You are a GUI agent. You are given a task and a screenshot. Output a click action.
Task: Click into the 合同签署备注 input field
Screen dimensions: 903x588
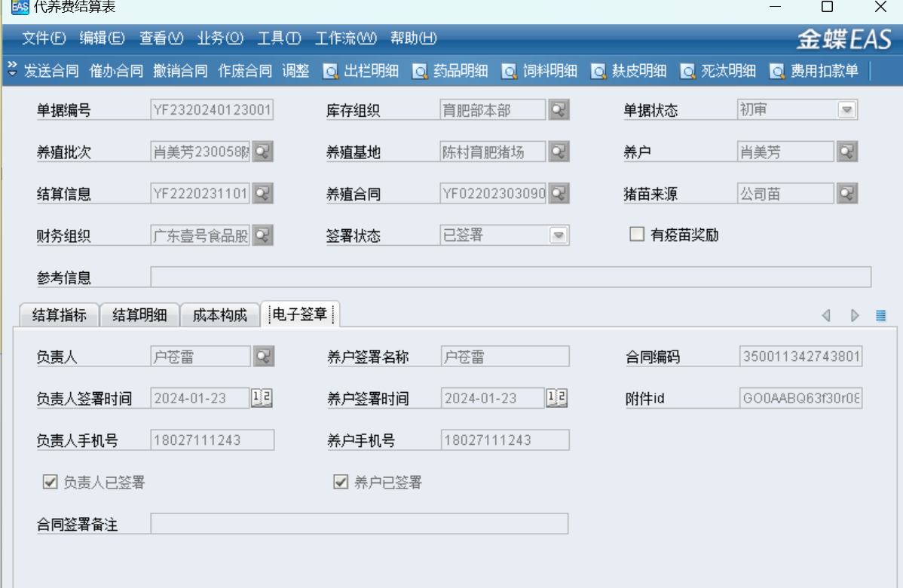pos(359,524)
